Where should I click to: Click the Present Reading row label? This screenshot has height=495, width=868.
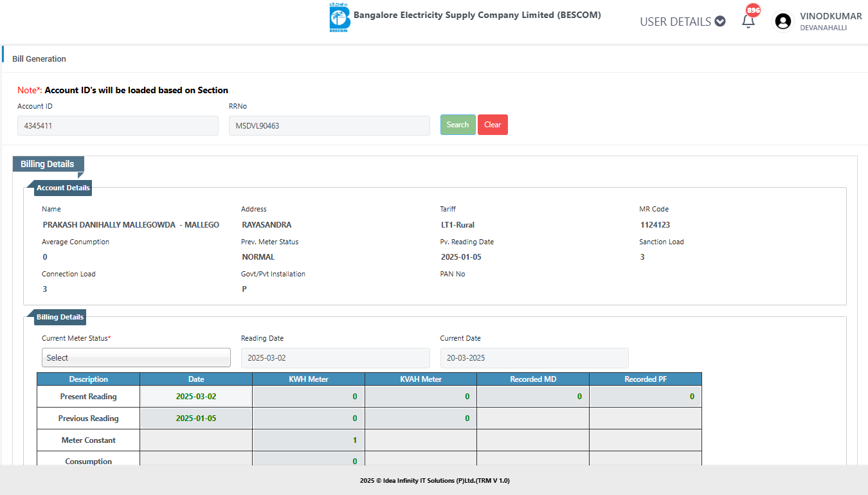pos(89,397)
